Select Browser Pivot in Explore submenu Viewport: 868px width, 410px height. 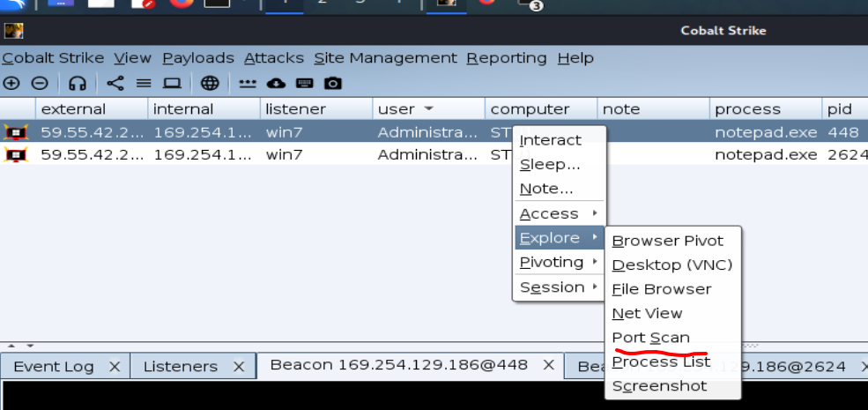[x=672, y=241]
